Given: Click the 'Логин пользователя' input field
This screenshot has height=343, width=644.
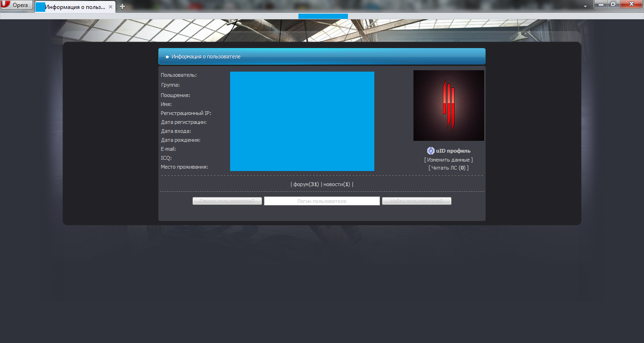Looking at the screenshot, I should click(x=322, y=201).
